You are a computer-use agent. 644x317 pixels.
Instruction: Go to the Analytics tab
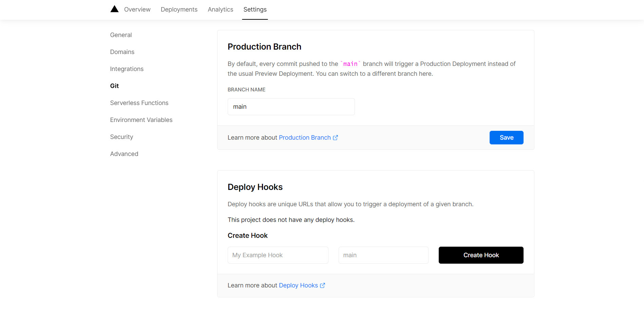220,10
